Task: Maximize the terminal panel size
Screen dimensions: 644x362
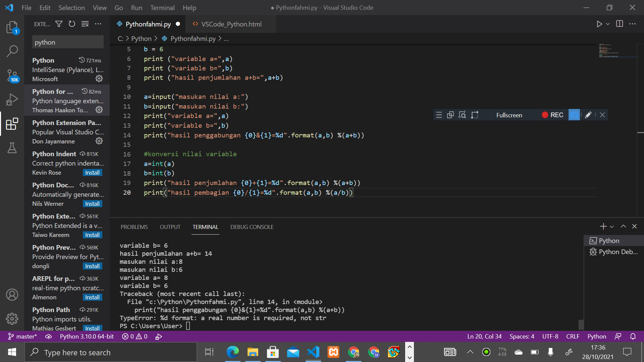Action: point(623,227)
